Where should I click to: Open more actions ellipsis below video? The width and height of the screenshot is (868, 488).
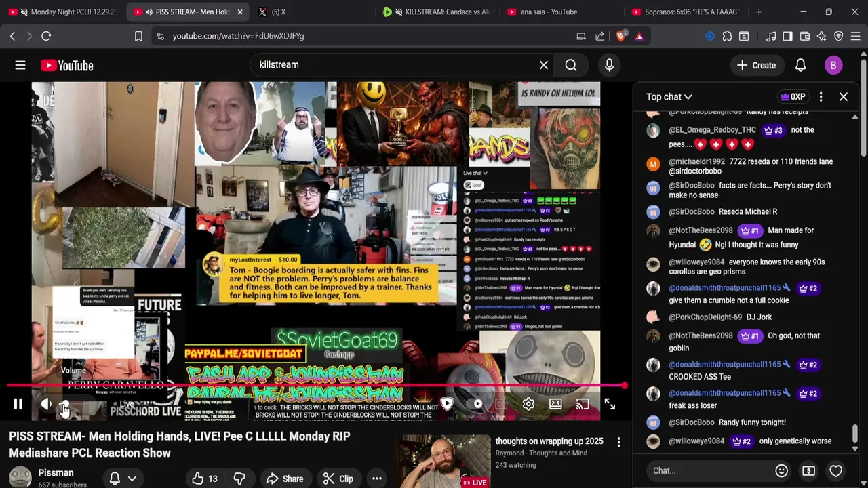(x=377, y=479)
